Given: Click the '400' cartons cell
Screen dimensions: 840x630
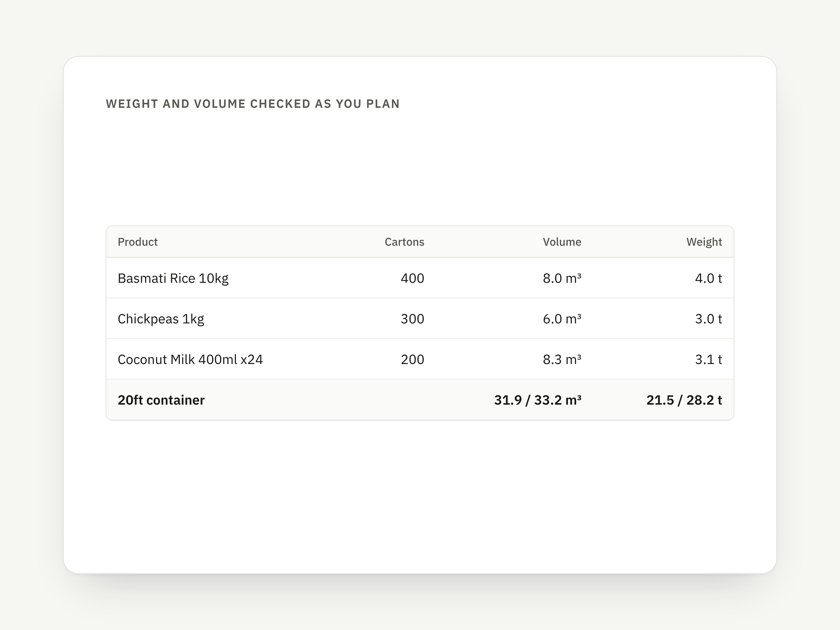Looking at the screenshot, I should [x=413, y=278].
